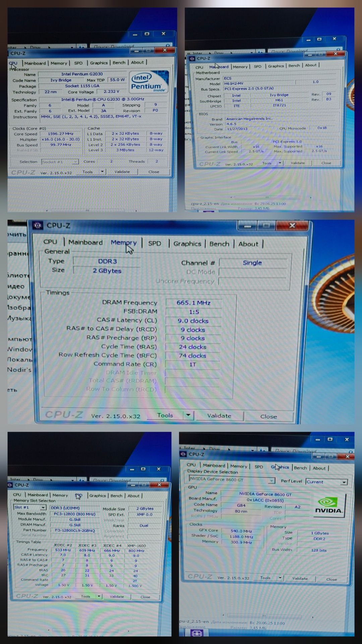The height and width of the screenshot is (644, 362).
Task: Select the GPU Code Name value G84
Action: [241, 505]
